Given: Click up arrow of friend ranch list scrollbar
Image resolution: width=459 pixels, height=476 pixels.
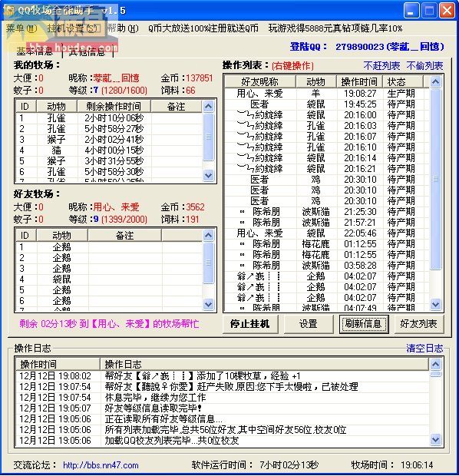Looking at the screenshot, I should (209, 235).
